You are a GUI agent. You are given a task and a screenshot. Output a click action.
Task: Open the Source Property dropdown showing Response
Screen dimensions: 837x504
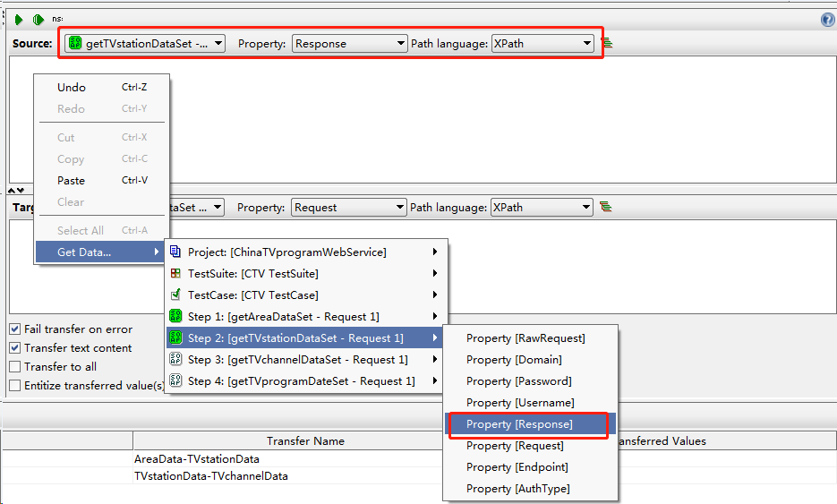[350, 43]
